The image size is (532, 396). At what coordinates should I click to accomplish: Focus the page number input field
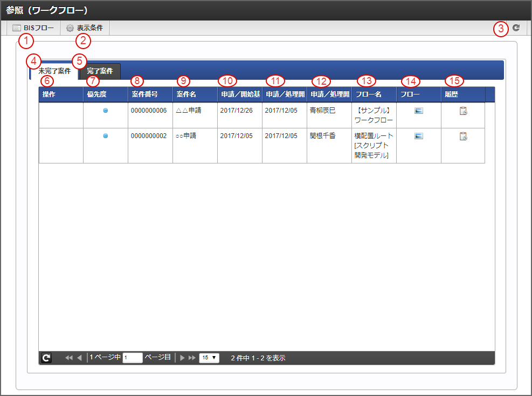coord(132,358)
